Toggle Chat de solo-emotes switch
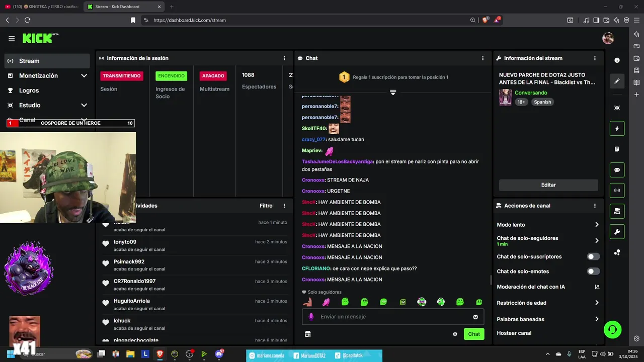Screen dimensions: 644x362 (x=594, y=271)
